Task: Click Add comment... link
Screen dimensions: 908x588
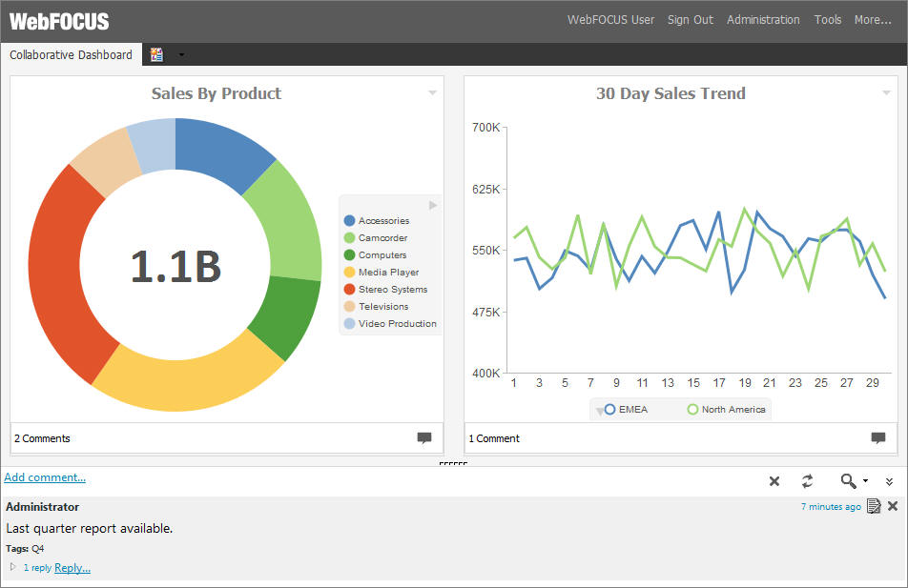Action: (45, 477)
